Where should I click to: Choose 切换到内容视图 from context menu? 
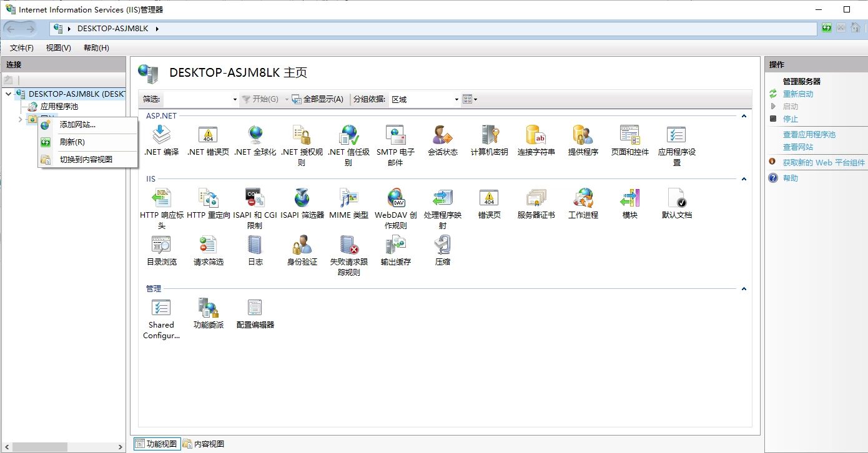click(x=88, y=160)
